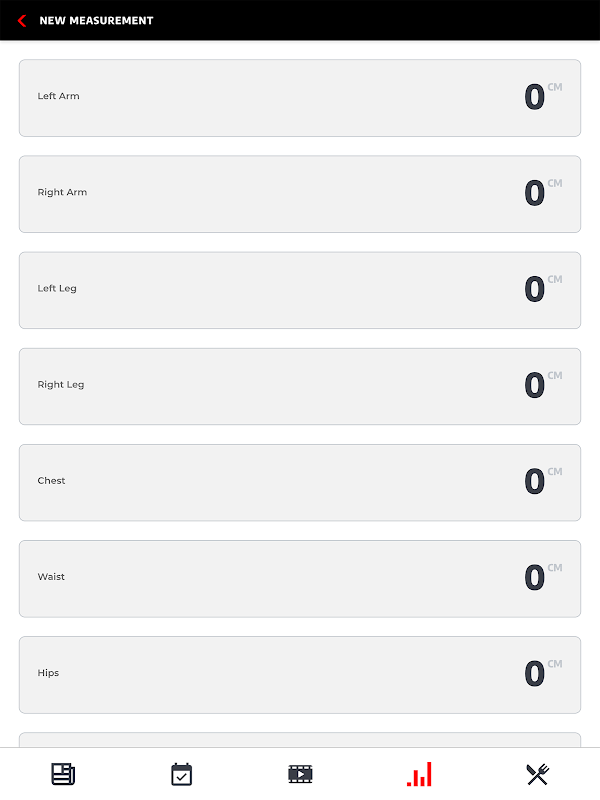Tap the partially visible card below Hips
The image size is (600, 800).
pyautogui.click(x=300, y=740)
